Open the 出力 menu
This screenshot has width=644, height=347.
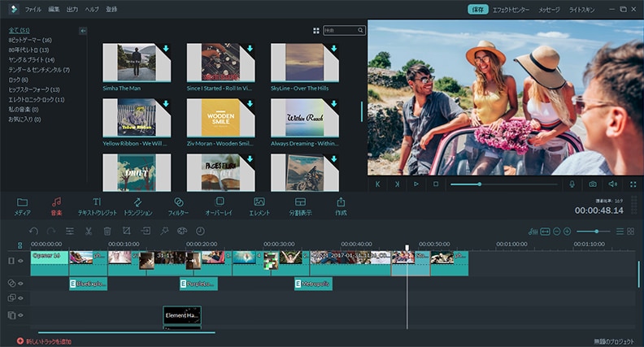[x=72, y=9]
